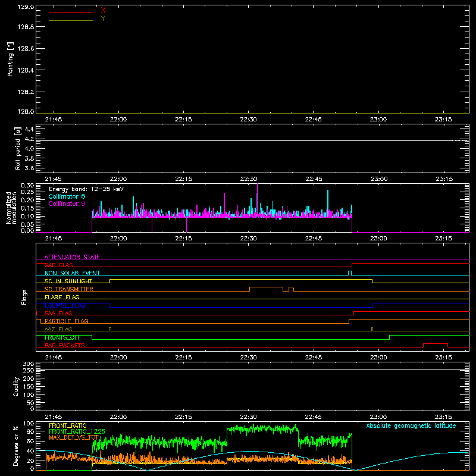Select the SAA_FLAG label
This screenshot has height=476, width=476.
pyautogui.click(x=58, y=313)
